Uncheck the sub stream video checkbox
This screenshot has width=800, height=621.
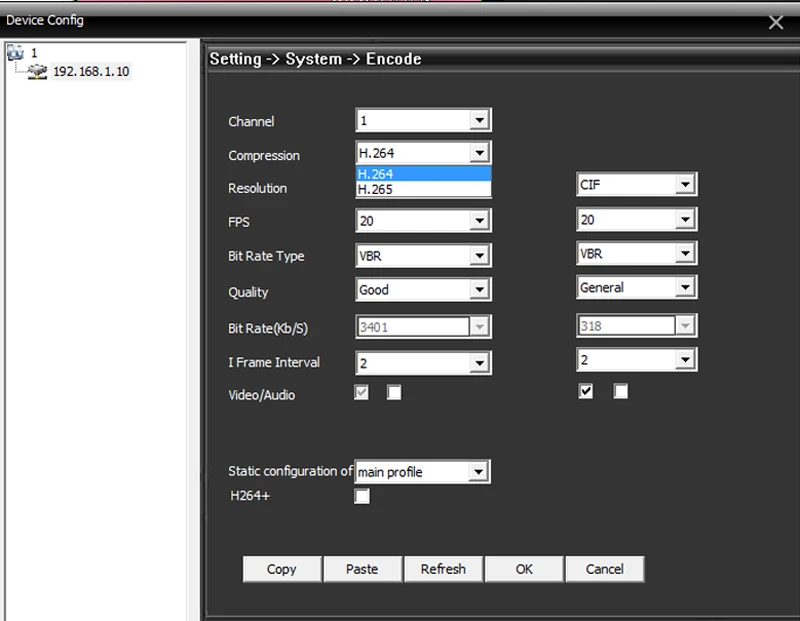(586, 391)
